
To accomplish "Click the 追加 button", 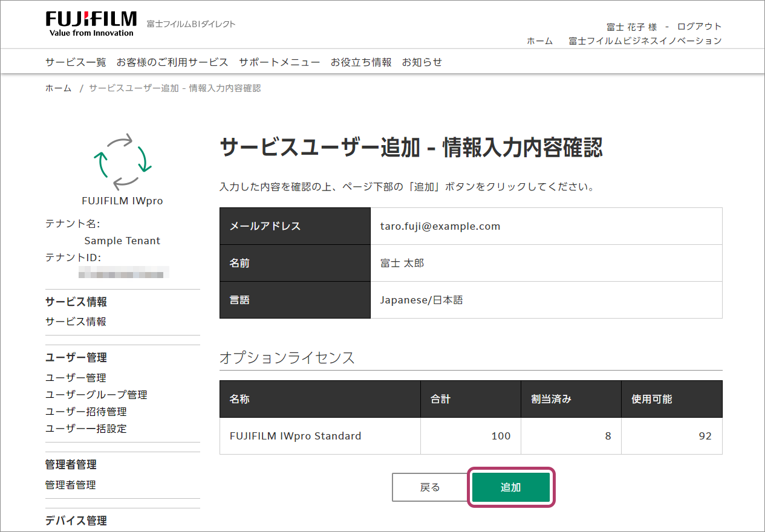I will [x=511, y=487].
